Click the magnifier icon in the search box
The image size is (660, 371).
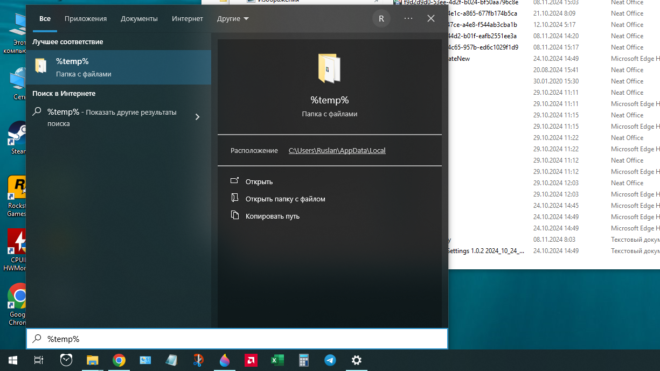[37, 339]
